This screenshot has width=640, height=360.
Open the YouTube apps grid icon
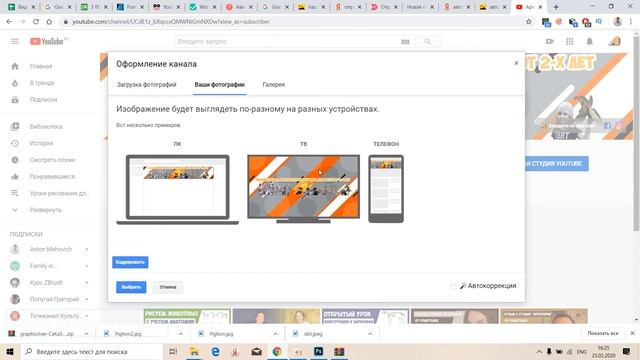click(569, 41)
